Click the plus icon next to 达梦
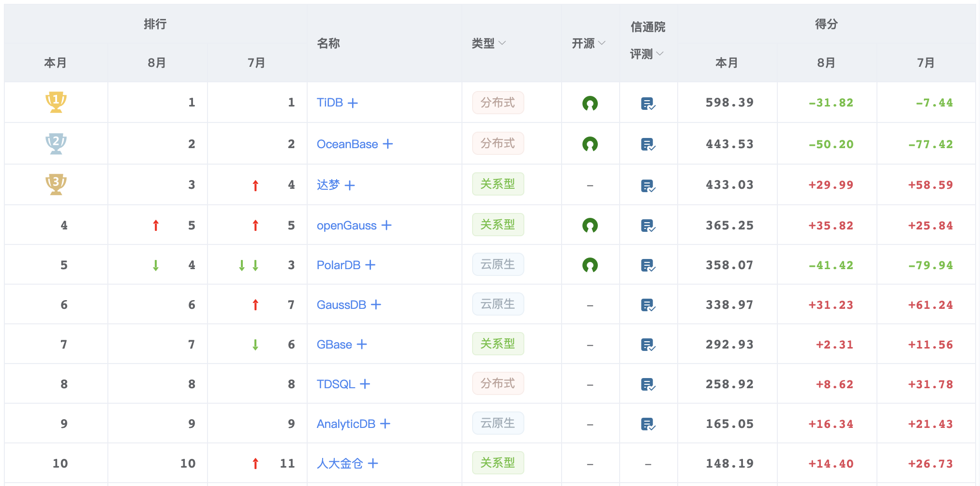The height and width of the screenshot is (486, 980). coord(350,185)
